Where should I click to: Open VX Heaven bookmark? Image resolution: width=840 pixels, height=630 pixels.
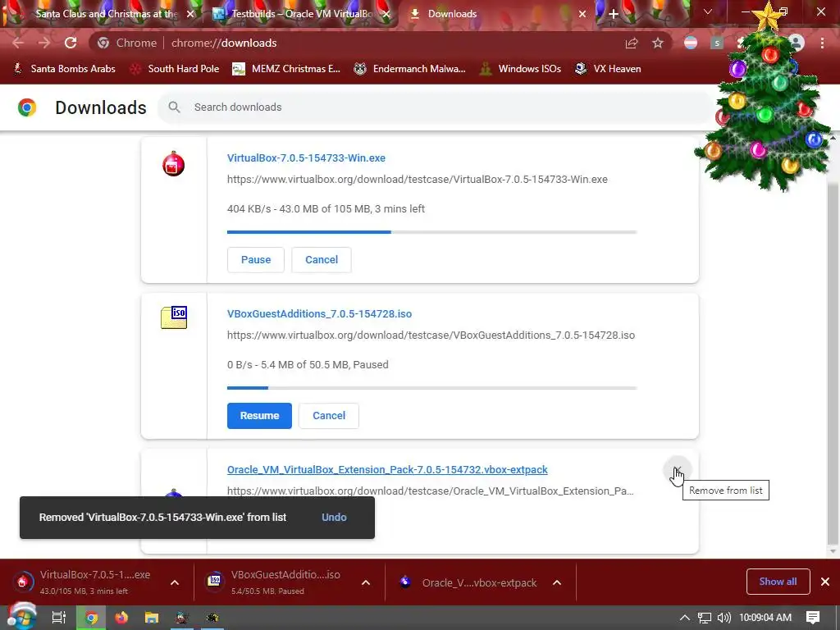608,69
